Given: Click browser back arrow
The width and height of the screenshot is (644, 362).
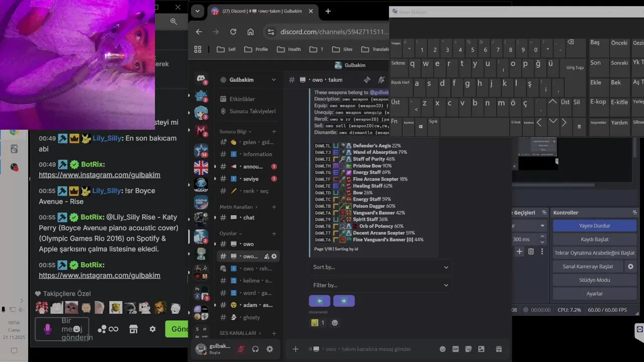Looking at the screenshot, I should point(199,32).
